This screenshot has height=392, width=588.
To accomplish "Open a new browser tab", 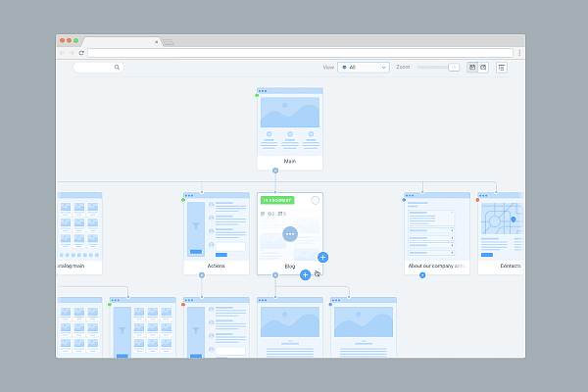I will click(x=168, y=42).
